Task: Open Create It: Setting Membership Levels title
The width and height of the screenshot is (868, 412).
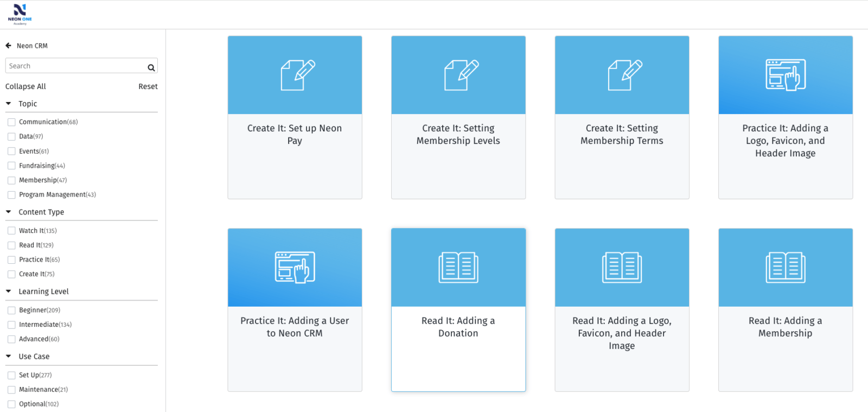Action: pyautogui.click(x=458, y=135)
